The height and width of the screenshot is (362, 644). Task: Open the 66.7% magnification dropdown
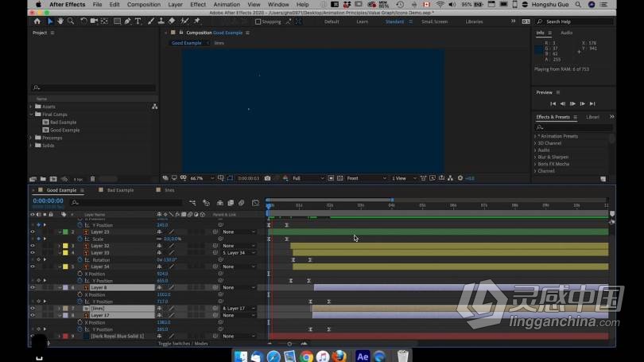(x=202, y=178)
